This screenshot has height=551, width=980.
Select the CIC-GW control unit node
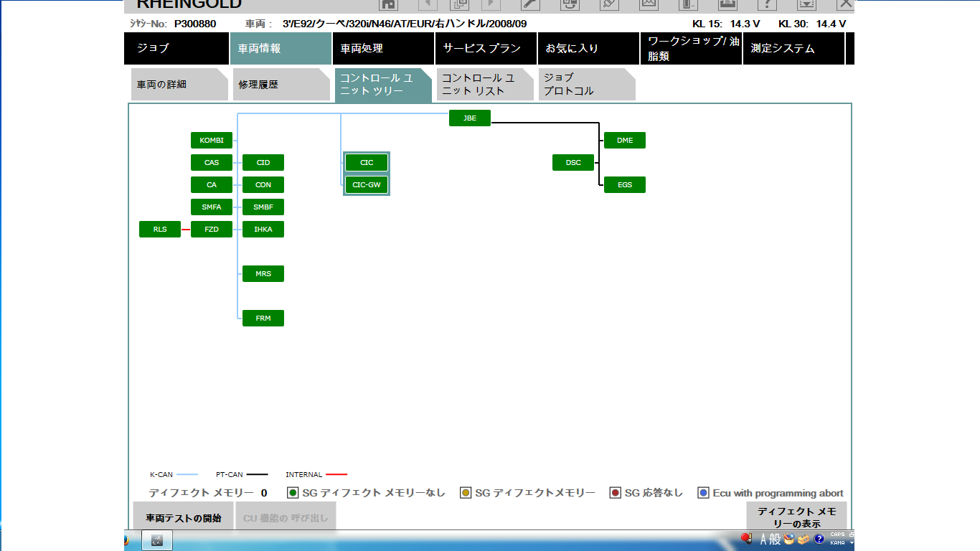point(367,185)
